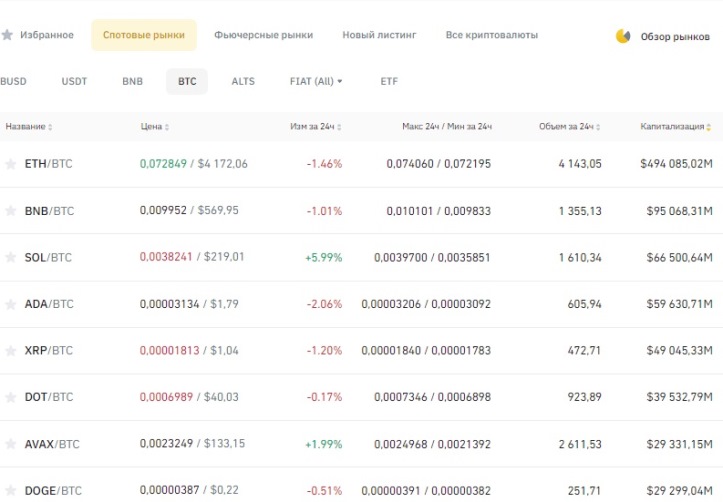Click capitalization $66 500,64M
The width and height of the screenshot is (723, 502).
pos(680,258)
